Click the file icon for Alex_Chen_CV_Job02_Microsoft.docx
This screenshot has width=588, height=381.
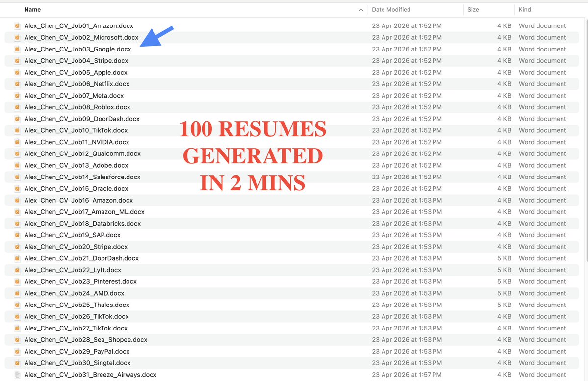tap(17, 37)
